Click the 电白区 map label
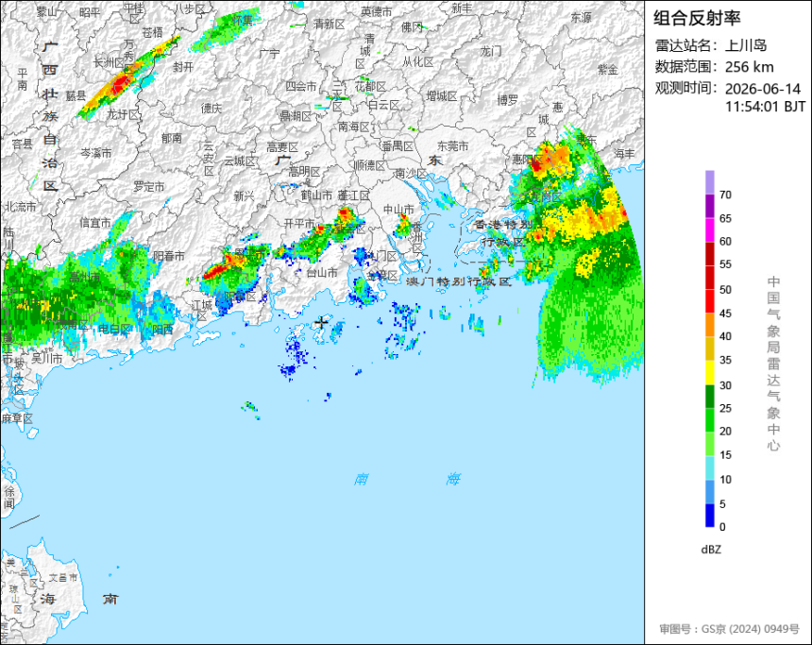 tap(114, 329)
